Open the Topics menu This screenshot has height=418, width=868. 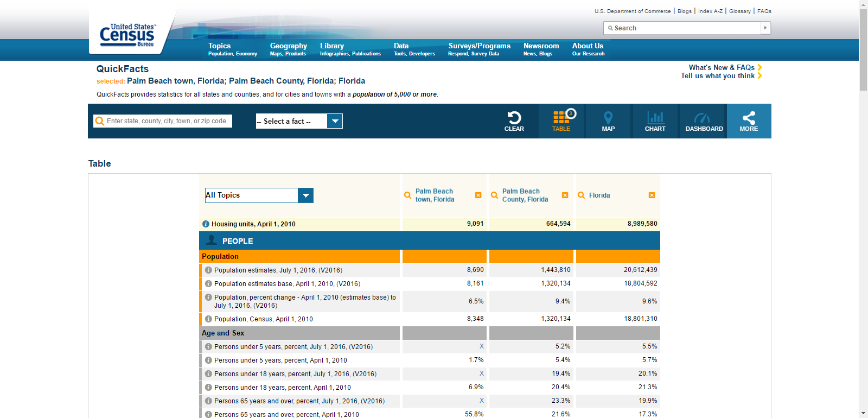click(x=233, y=49)
